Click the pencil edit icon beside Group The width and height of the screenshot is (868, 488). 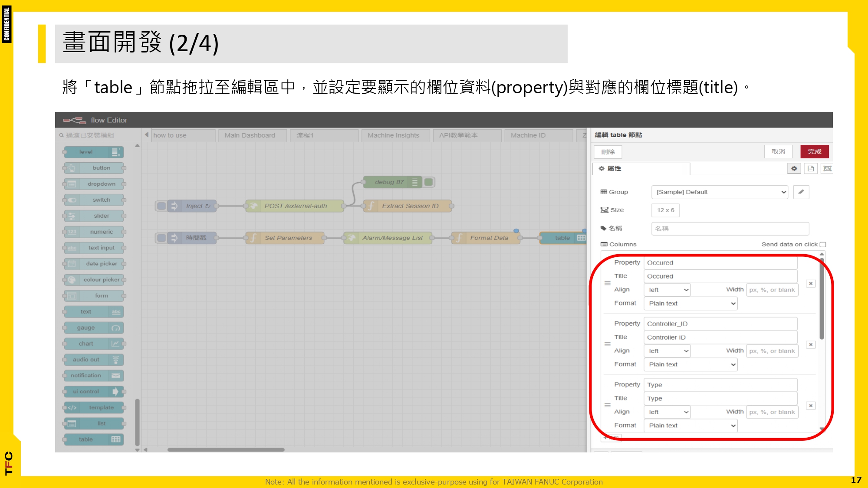[x=801, y=192]
